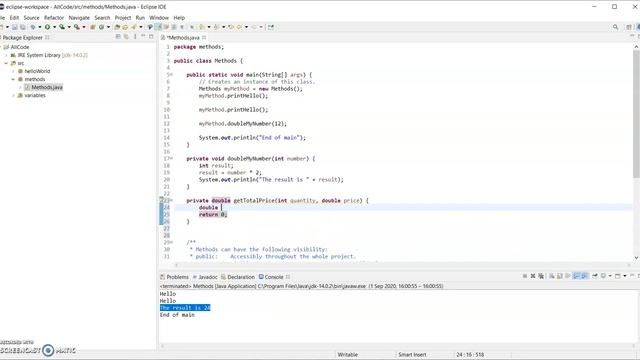Switch to the Problems tab
640x360 pixels.
pos(174,277)
